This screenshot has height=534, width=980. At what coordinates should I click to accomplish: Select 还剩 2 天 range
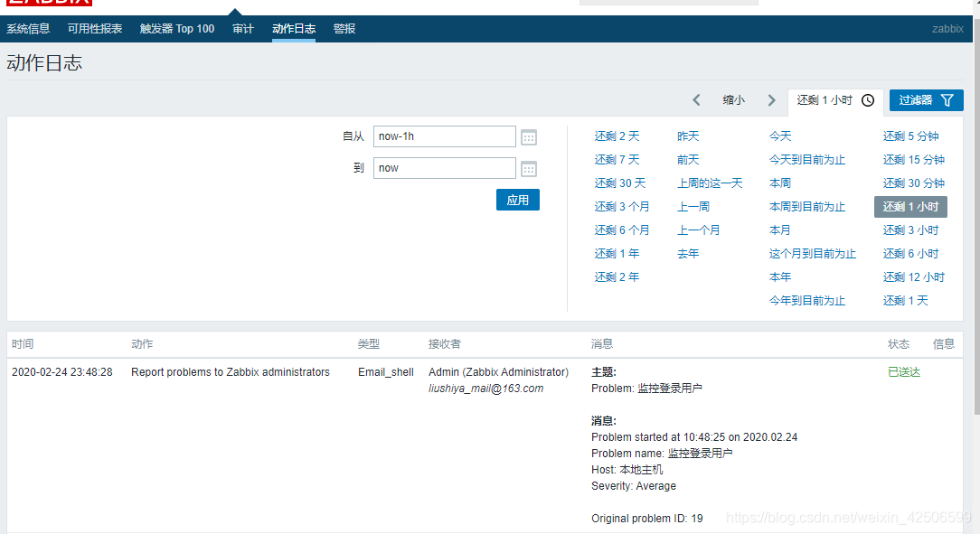click(617, 136)
